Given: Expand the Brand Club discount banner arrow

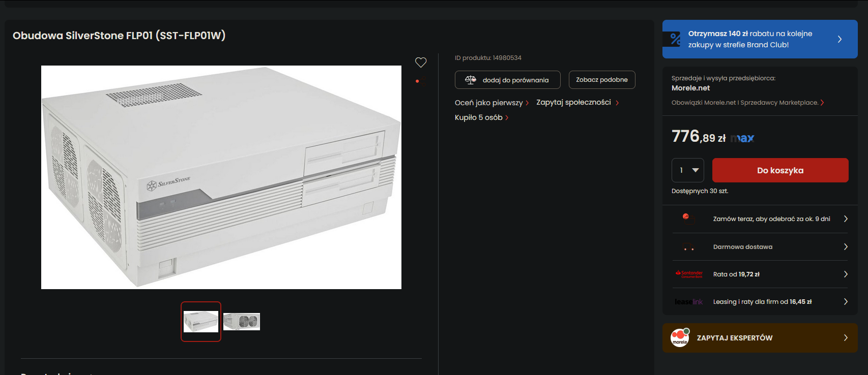Looking at the screenshot, I should click(840, 39).
